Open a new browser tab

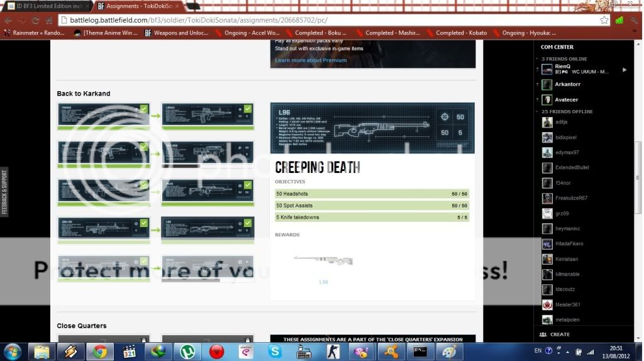[192, 6]
